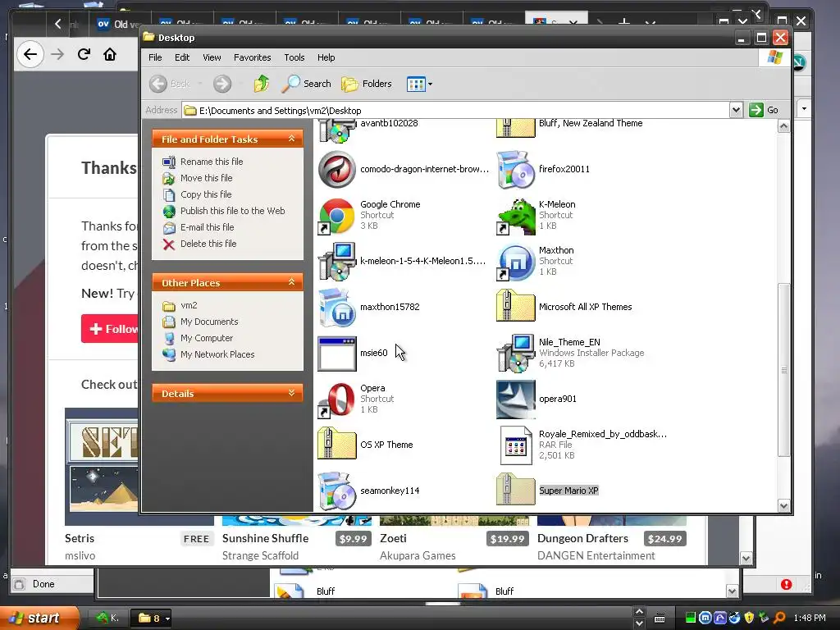Select the k-meleon-1-5-4 installer file

click(x=402, y=261)
